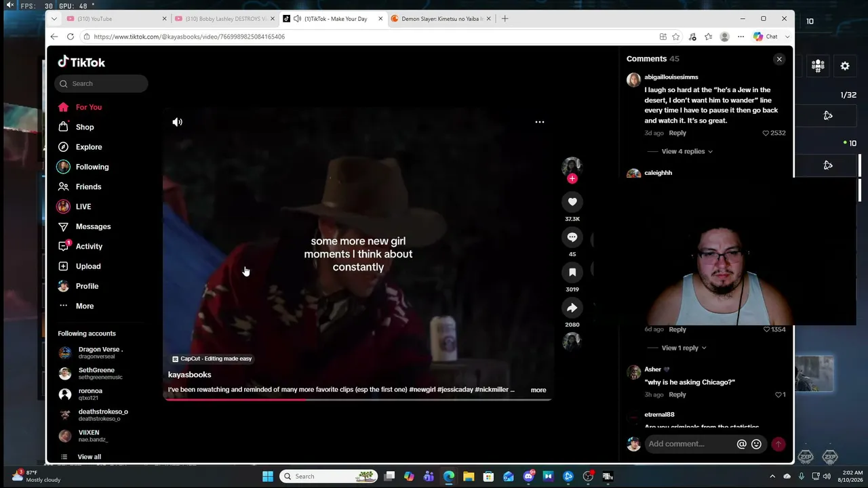Open browser Settings and more menu
The image size is (868, 488).
pyautogui.click(x=741, y=37)
